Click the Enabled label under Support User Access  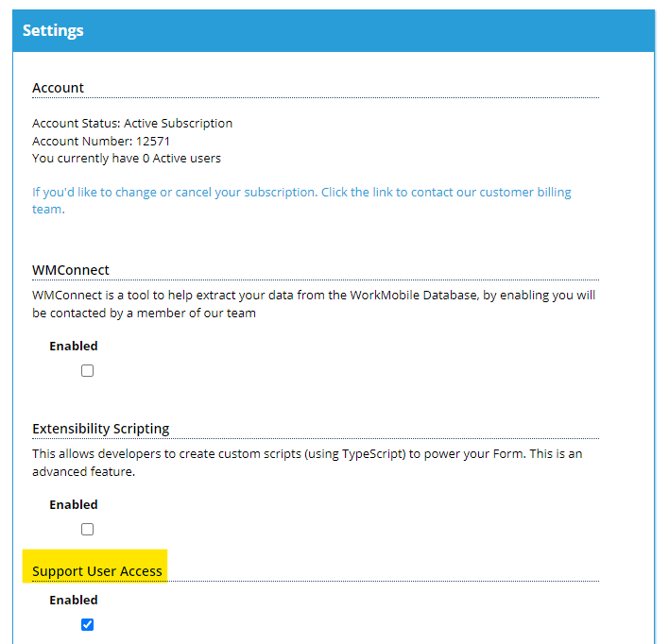pyautogui.click(x=74, y=600)
